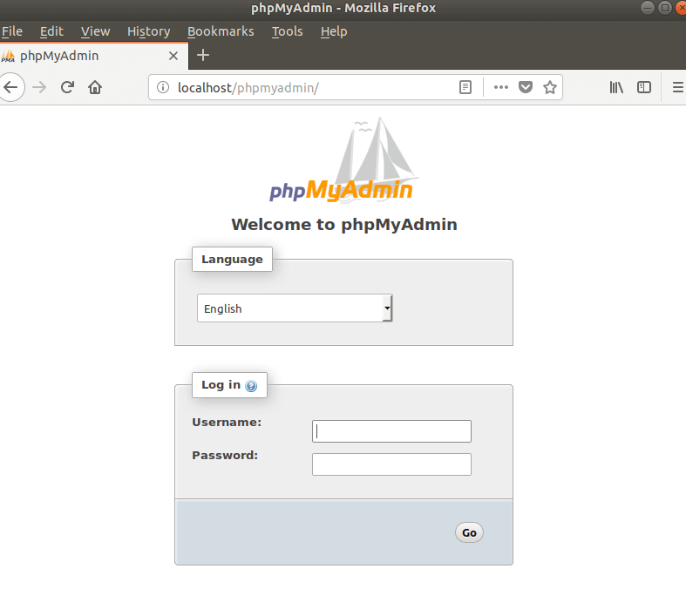Open the Firefox hamburger menu
This screenshot has width=686, height=616.
[x=677, y=87]
